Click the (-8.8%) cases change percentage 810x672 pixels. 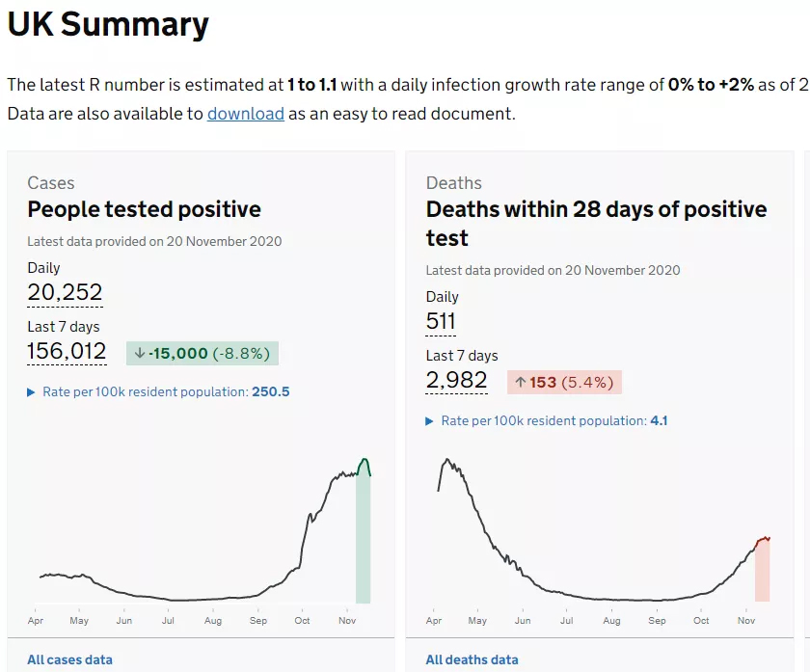click(241, 353)
